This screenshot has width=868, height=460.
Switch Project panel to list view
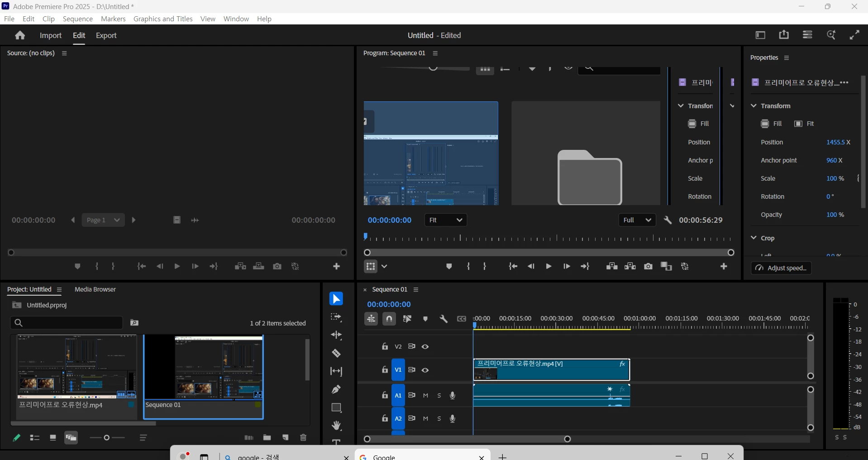(35, 438)
